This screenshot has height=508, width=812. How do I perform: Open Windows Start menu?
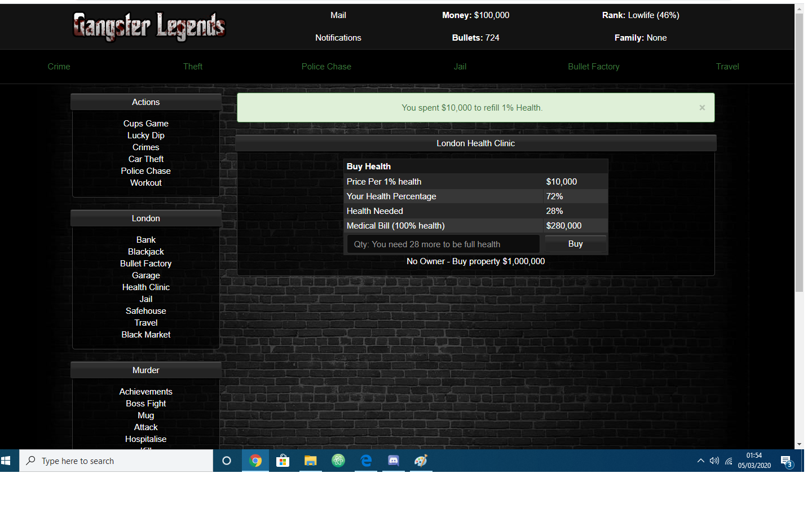(x=6, y=461)
